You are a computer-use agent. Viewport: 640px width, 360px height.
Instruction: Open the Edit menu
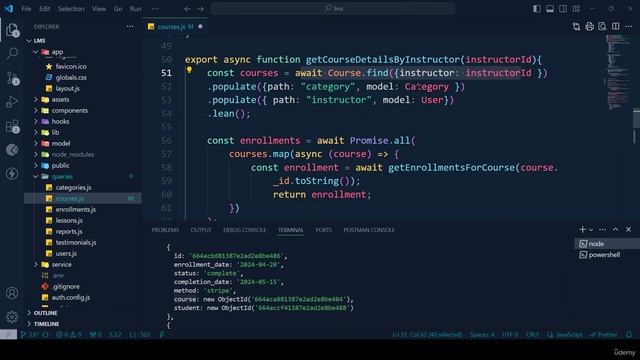pos(44,9)
